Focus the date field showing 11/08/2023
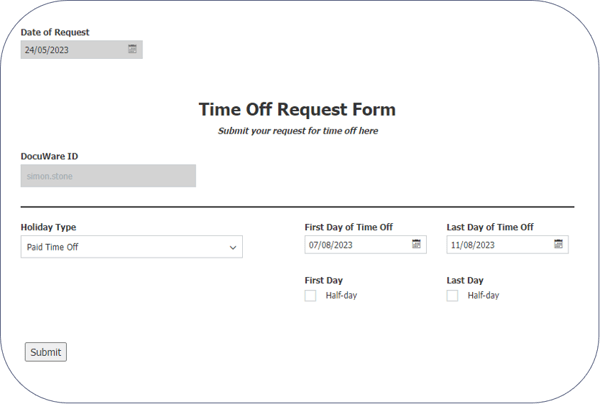 pos(497,245)
